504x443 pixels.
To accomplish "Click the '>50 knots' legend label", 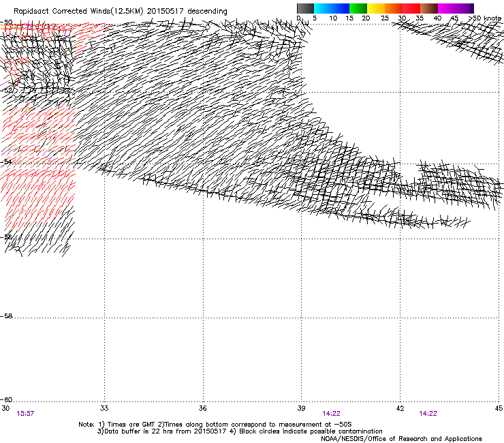I will click(x=485, y=18).
